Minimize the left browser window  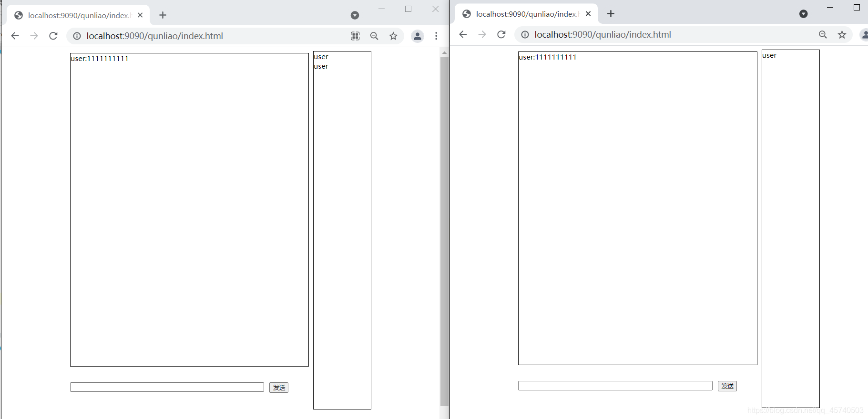381,9
